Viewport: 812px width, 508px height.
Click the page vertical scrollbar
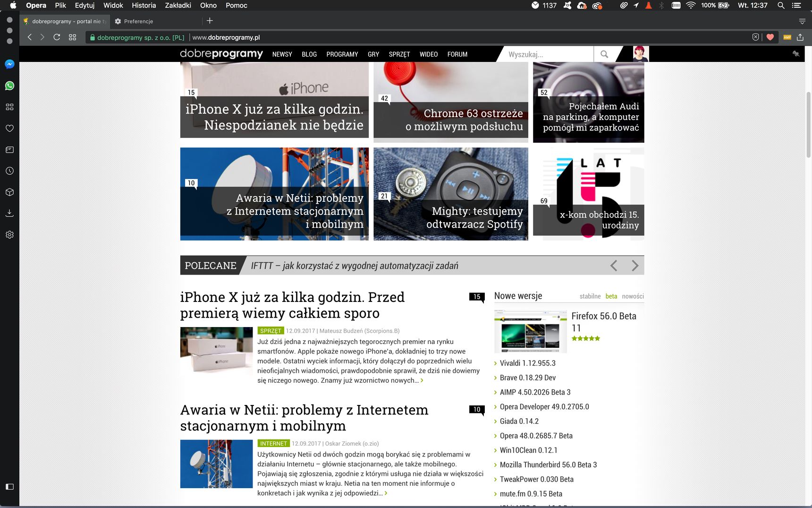[x=808, y=125]
